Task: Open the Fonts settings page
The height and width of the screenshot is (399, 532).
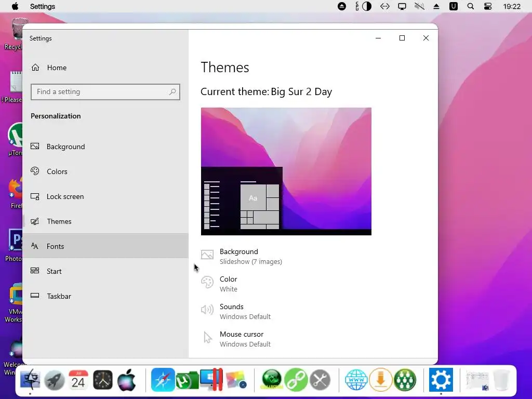Action: point(105,246)
